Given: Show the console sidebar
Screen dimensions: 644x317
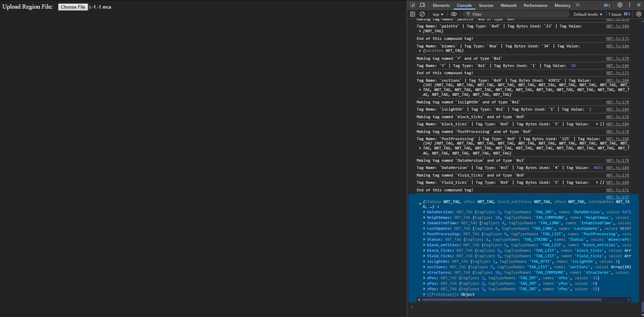Looking at the screenshot, I should click(x=413, y=14).
